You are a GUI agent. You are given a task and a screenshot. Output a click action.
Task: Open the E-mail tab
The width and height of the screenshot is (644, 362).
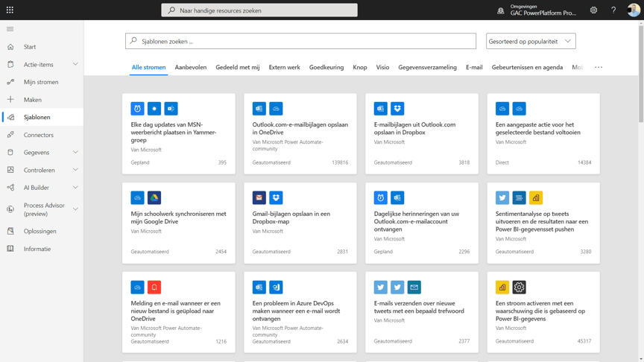474,67
